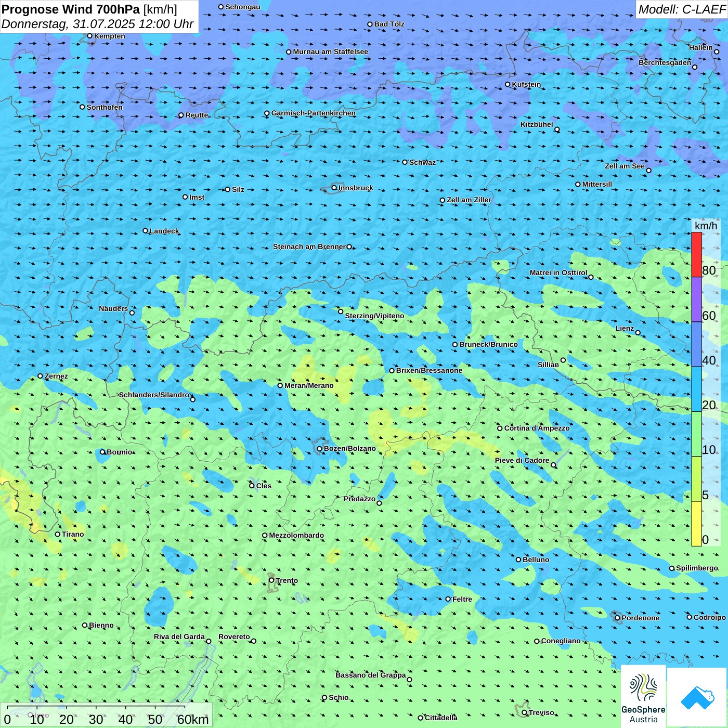Click the blue mountain-cloud logo icon
Viewport: 728px width, 728px height.
697,697
